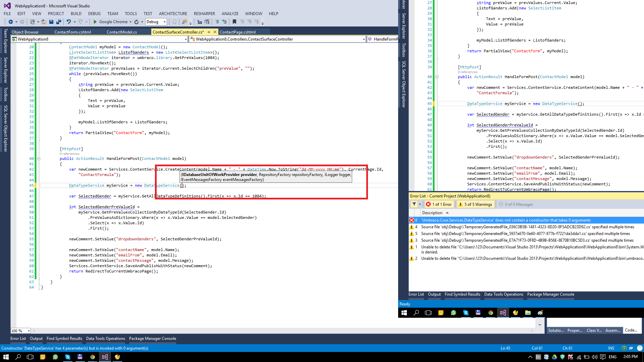Click the Visual Studio main taskbar icon

[x=105, y=357]
